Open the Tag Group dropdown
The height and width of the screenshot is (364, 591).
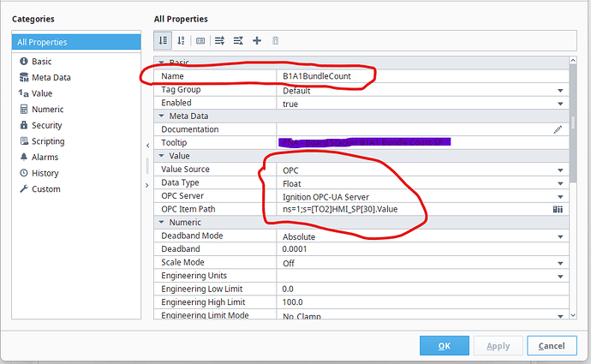coord(560,91)
